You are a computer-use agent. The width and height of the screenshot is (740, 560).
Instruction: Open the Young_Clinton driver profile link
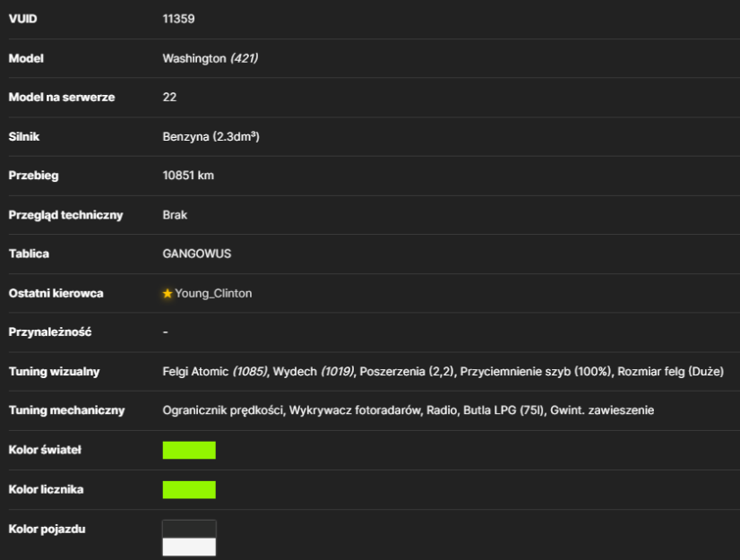pos(213,294)
